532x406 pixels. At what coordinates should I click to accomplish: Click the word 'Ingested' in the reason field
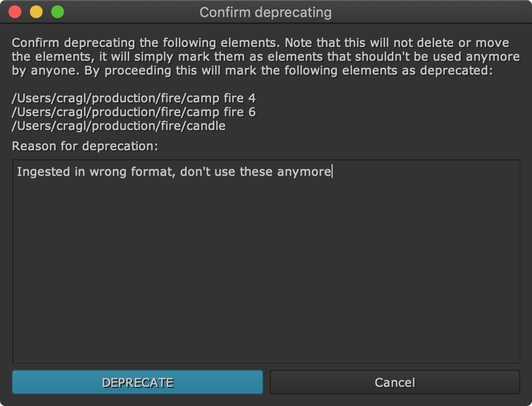point(38,172)
